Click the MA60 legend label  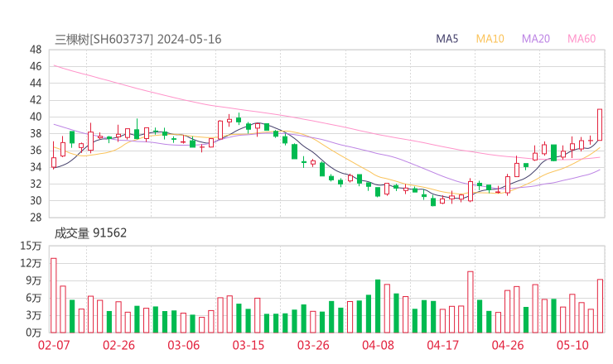pos(582,39)
